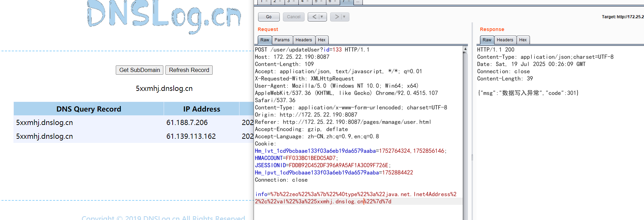The height and width of the screenshot is (220, 644).
Task: Click the response Date header line
Action: click(531, 64)
